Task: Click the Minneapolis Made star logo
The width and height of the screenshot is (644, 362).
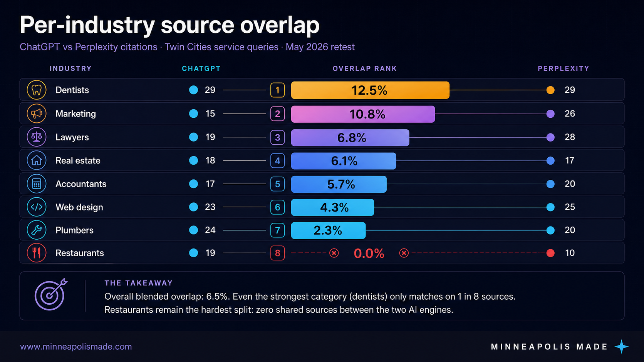Action: pyautogui.click(x=621, y=347)
